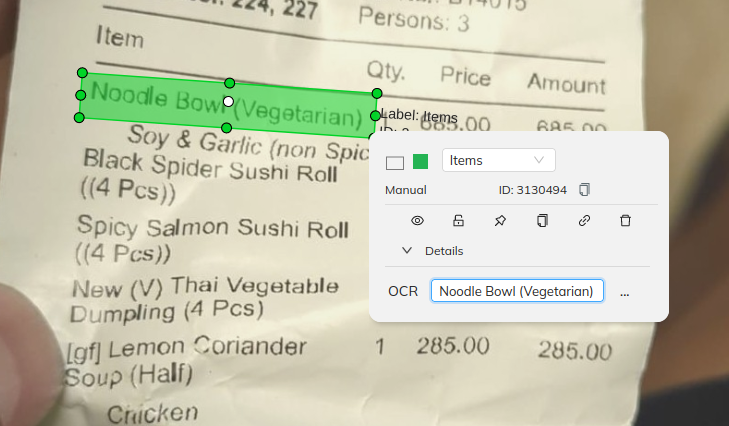The width and height of the screenshot is (729, 426).
Task: Pin the annotation with the pin icon
Action: pyautogui.click(x=500, y=220)
